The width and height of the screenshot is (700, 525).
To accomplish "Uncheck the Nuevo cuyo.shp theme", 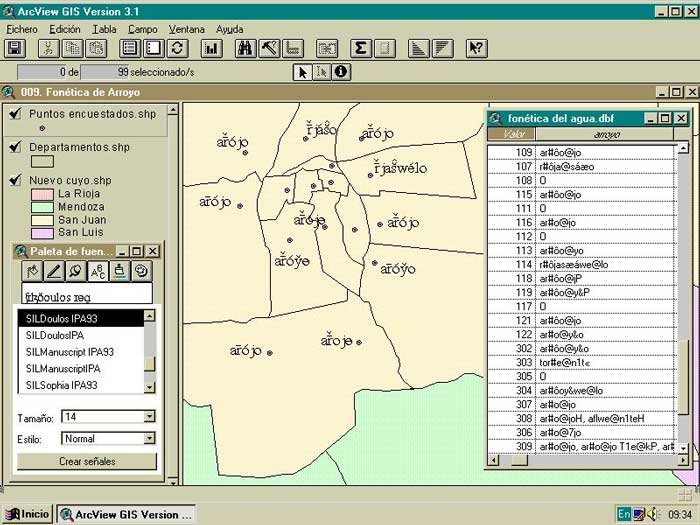I will pos(15,180).
